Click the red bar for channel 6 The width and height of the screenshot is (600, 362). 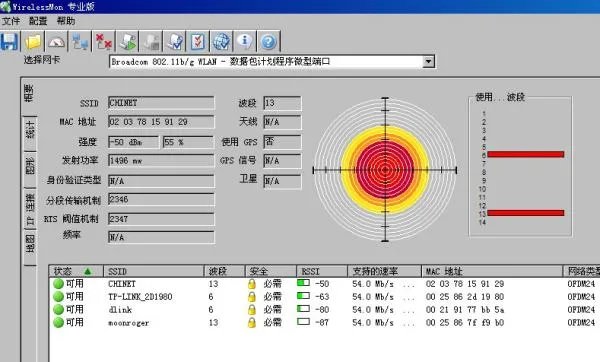(526, 154)
